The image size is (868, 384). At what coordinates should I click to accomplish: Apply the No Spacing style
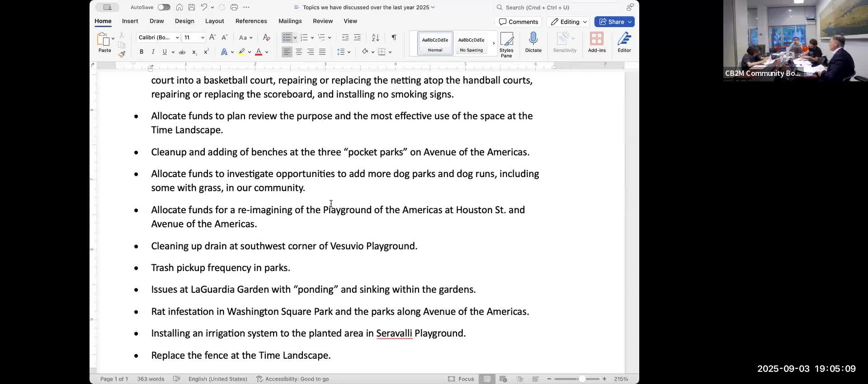(471, 43)
